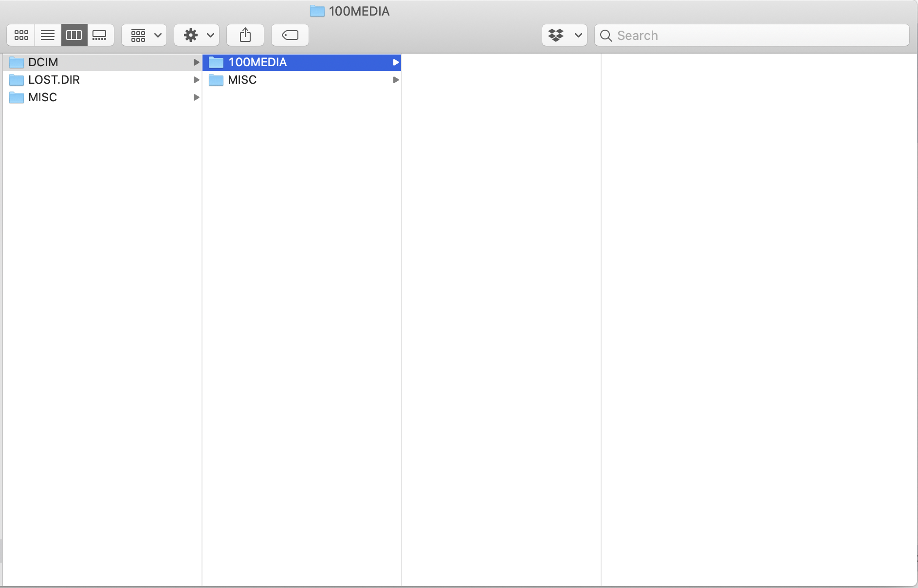Screen dimensions: 918x588
Task: Open the highlighted 100MEDIA folder
Action: pos(257,62)
